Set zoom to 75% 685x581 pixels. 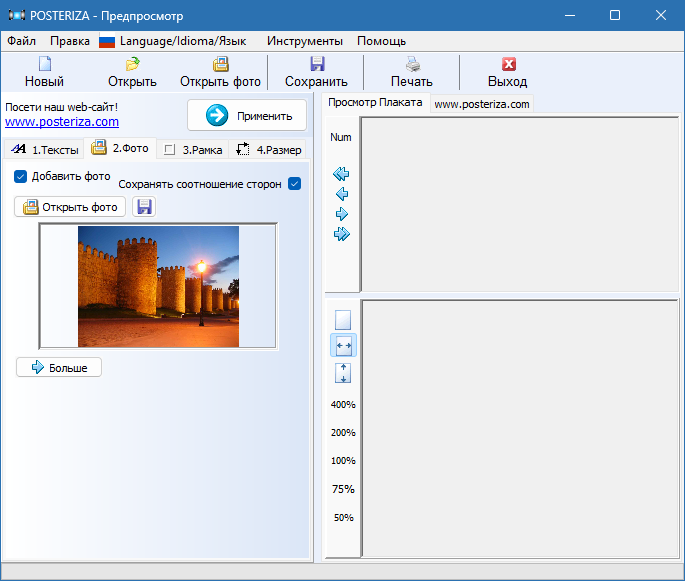click(343, 489)
